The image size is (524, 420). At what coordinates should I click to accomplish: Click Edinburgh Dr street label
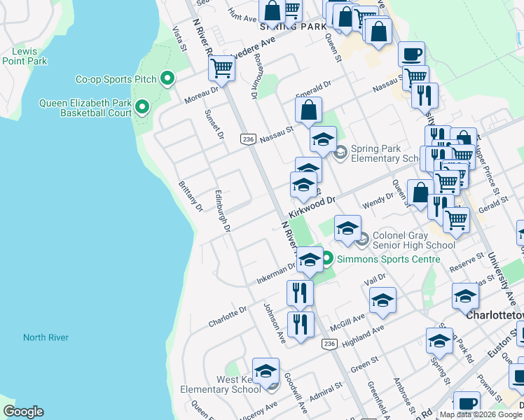point(223,211)
